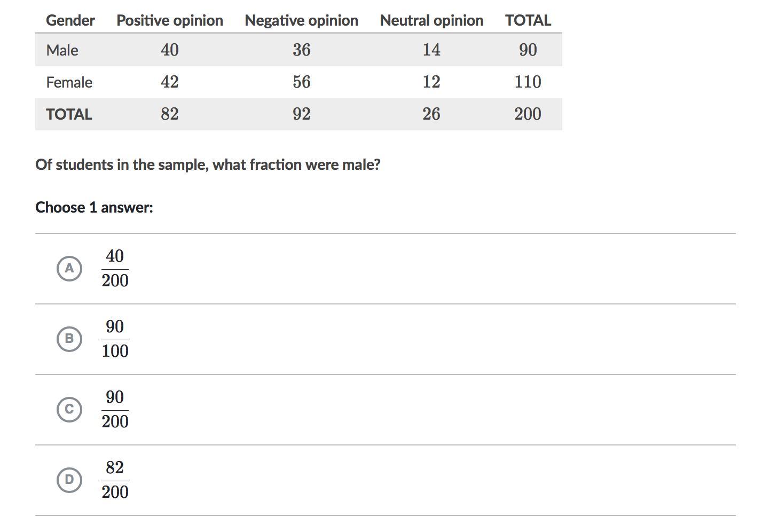This screenshot has height=532, width=770.
Task: Mark option D as the answer
Action: 69,480
